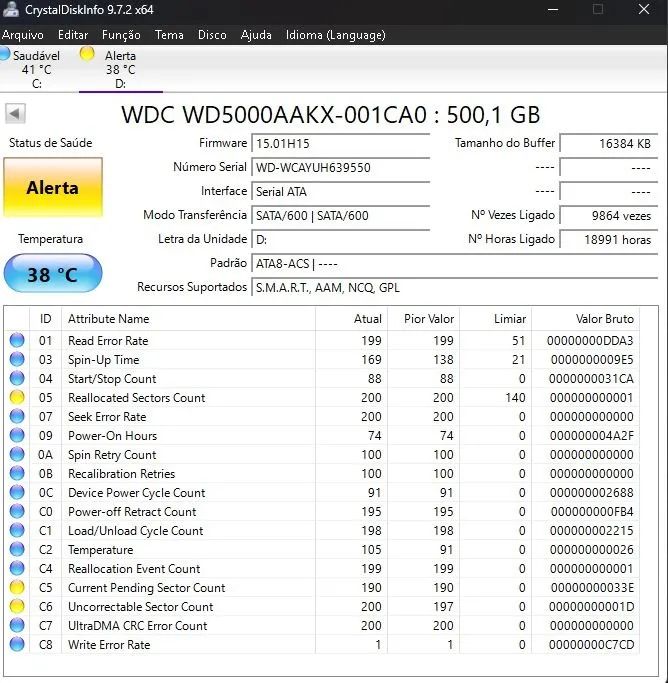Click the Letra da Unidade field D:
The height and width of the screenshot is (683, 668).
point(341,239)
